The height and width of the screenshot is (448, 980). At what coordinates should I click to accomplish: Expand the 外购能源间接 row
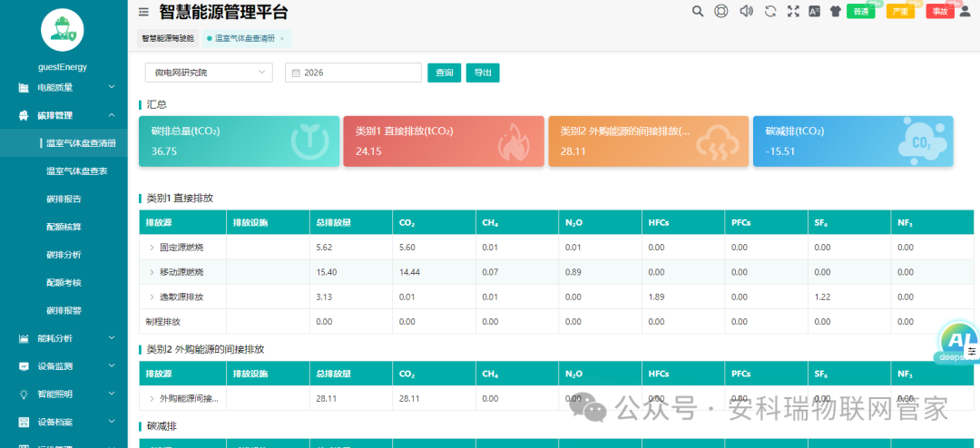point(152,399)
